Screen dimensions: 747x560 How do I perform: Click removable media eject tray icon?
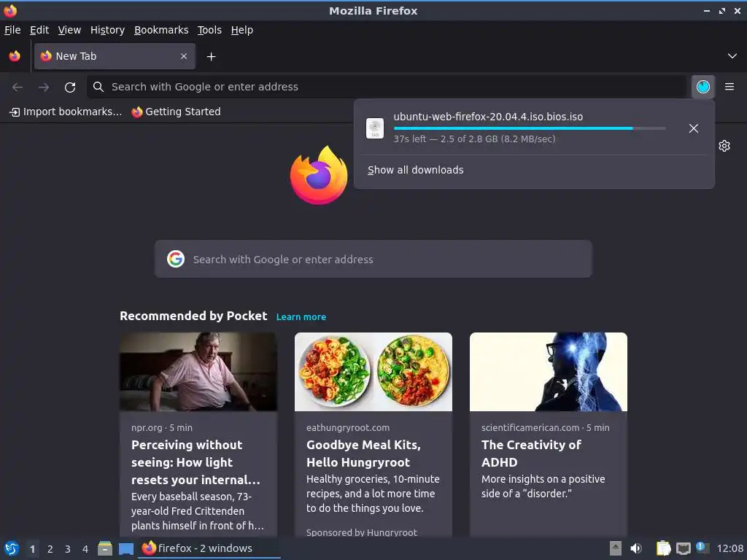pos(616,548)
